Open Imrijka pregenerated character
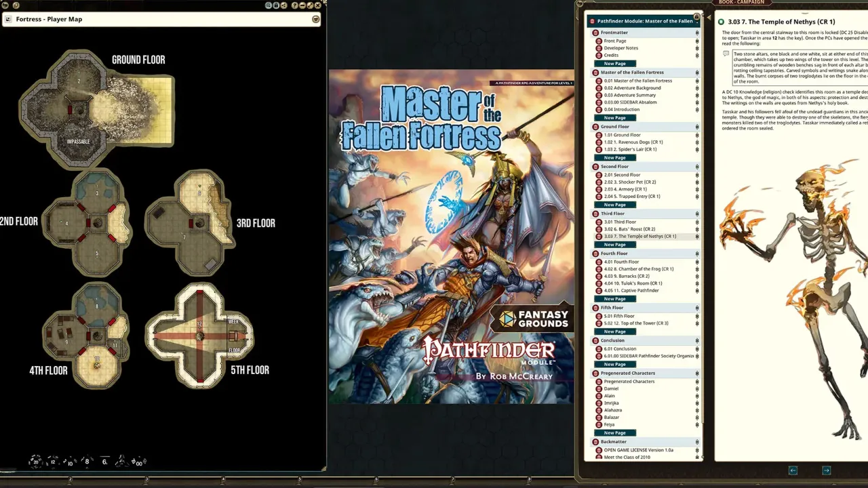 pos(611,403)
